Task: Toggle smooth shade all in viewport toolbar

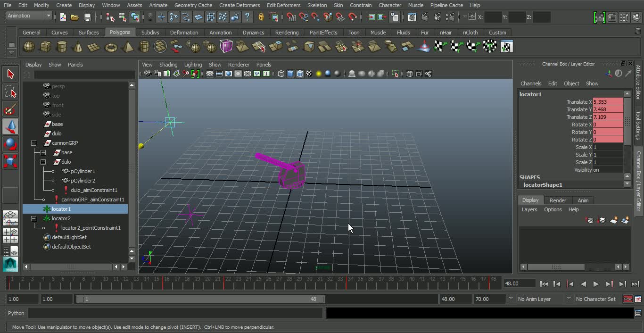Action: tap(290, 74)
